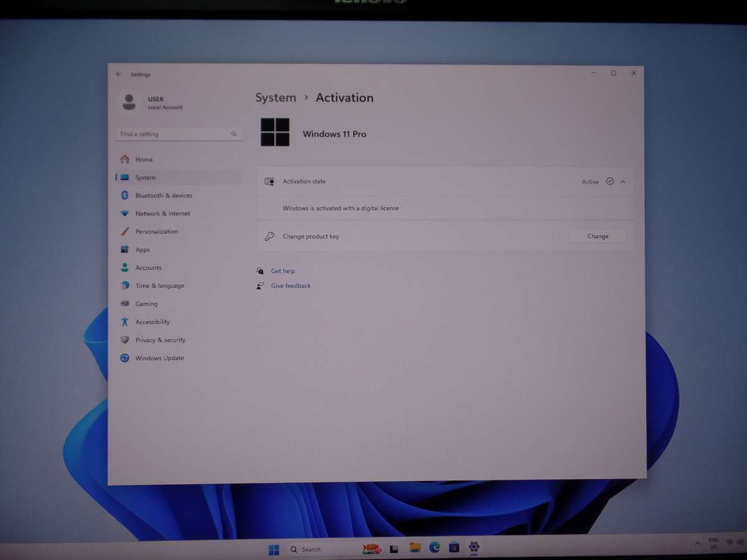747x560 pixels.
Task: Open Network & internet settings
Action: [x=162, y=213]
